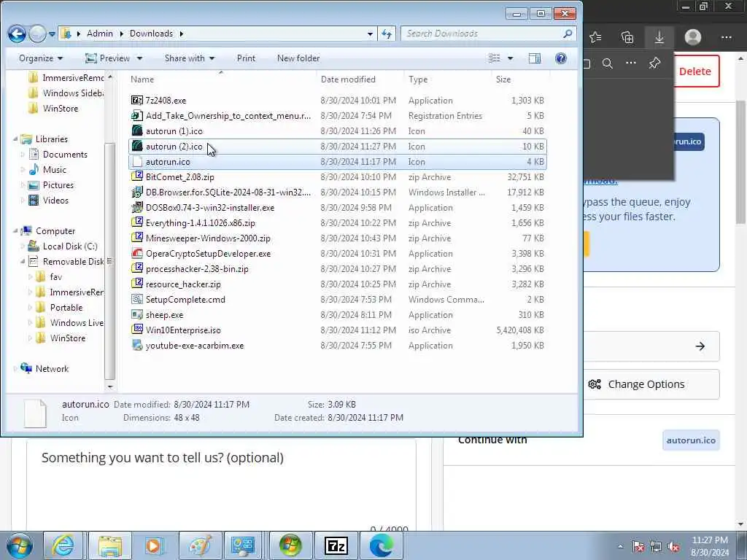747x560 pixels.
Task: Expand the Local Disk (C:) node
Action: (23, 246)
